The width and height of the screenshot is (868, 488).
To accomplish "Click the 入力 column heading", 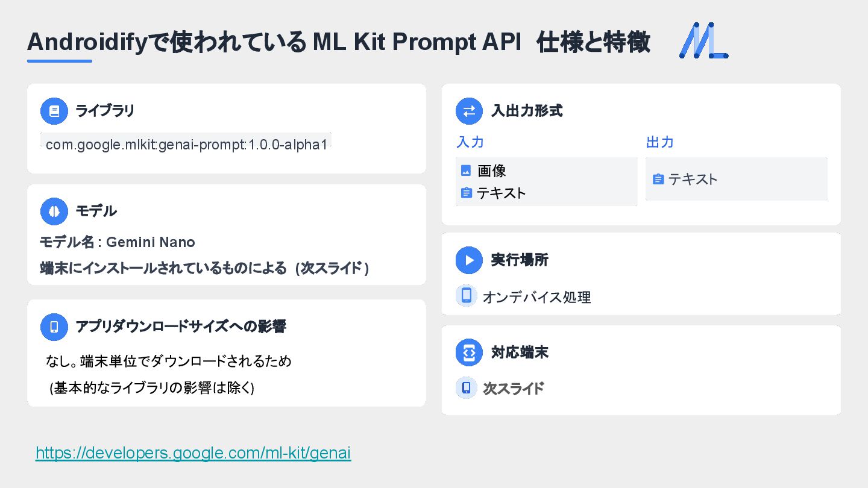I will (470, 142).
